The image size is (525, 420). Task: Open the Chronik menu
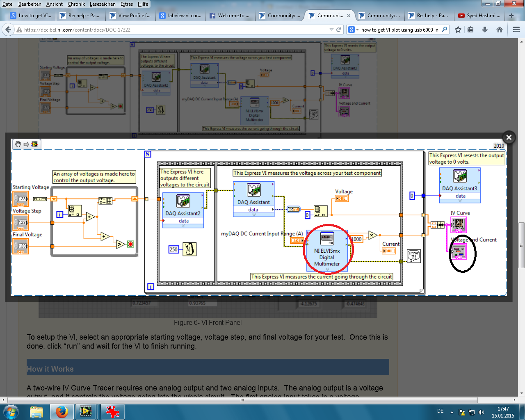pyautogui.click(x=76, y=4)
